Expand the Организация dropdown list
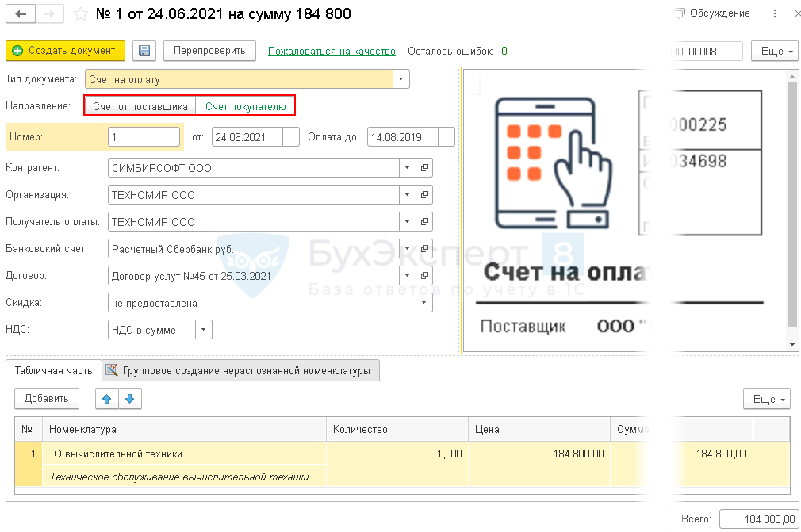 [407, 194]
